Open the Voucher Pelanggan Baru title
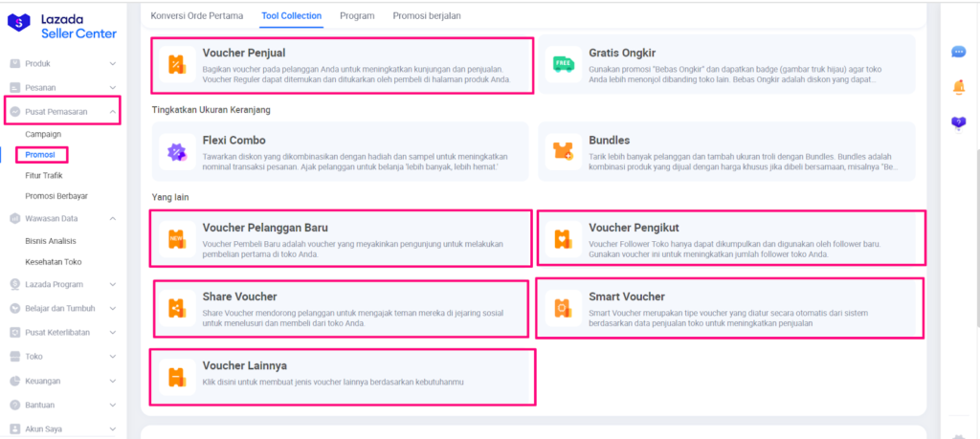Screen dimensions: 980x439 pos(265,228)
